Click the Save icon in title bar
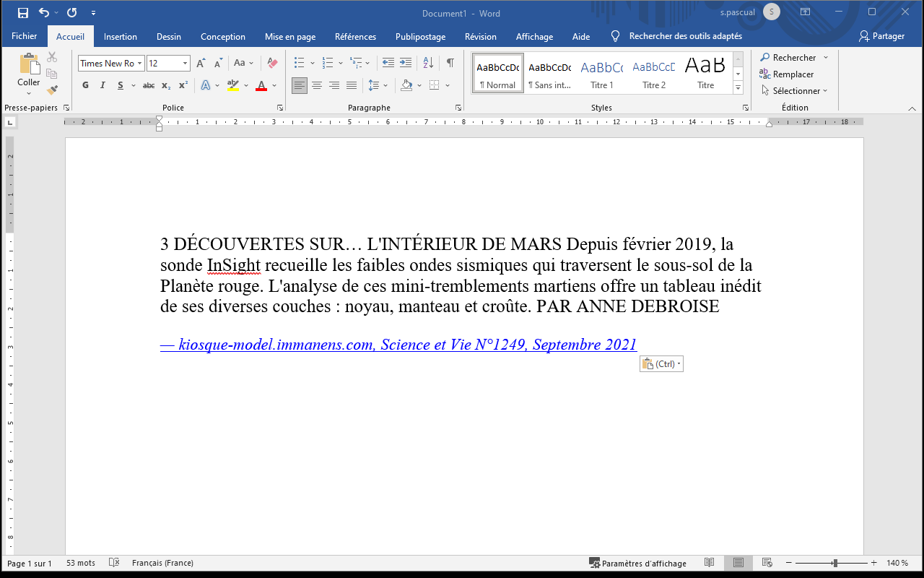The height and width of the screenshot is (578, 924). pyautogui.click(x=23, y=13)
